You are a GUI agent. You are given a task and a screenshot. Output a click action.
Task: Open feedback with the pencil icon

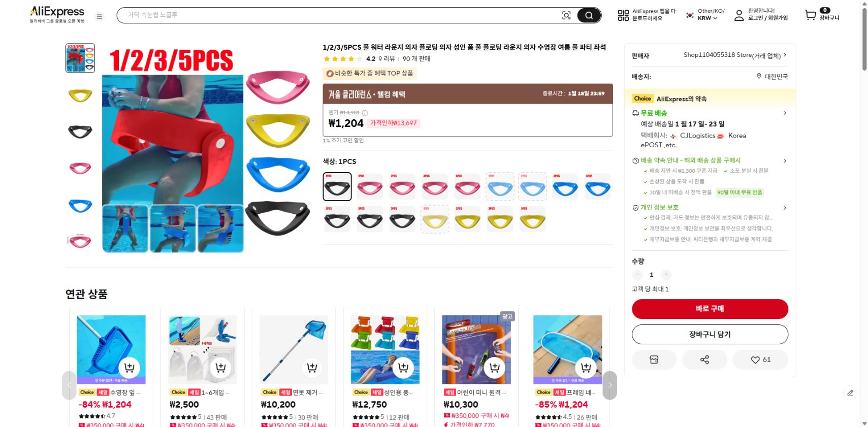click(x=851, y=392)
